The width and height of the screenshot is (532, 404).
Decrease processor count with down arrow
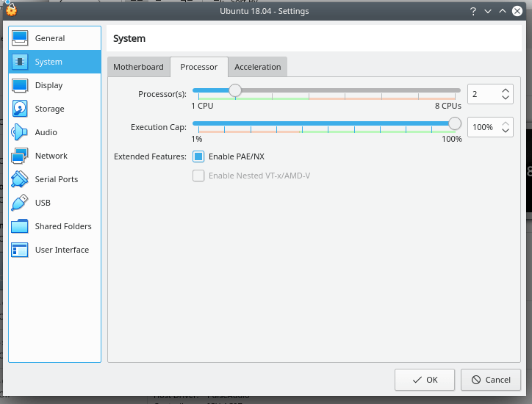pos(505,98)
